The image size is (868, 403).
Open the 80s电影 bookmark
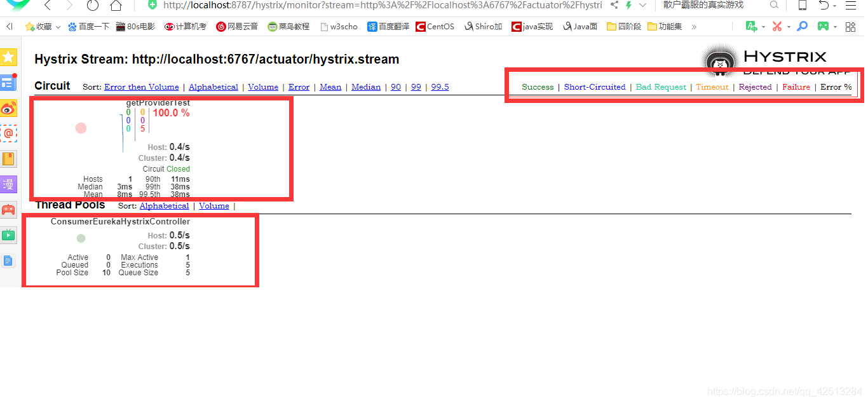pos(135,27)
